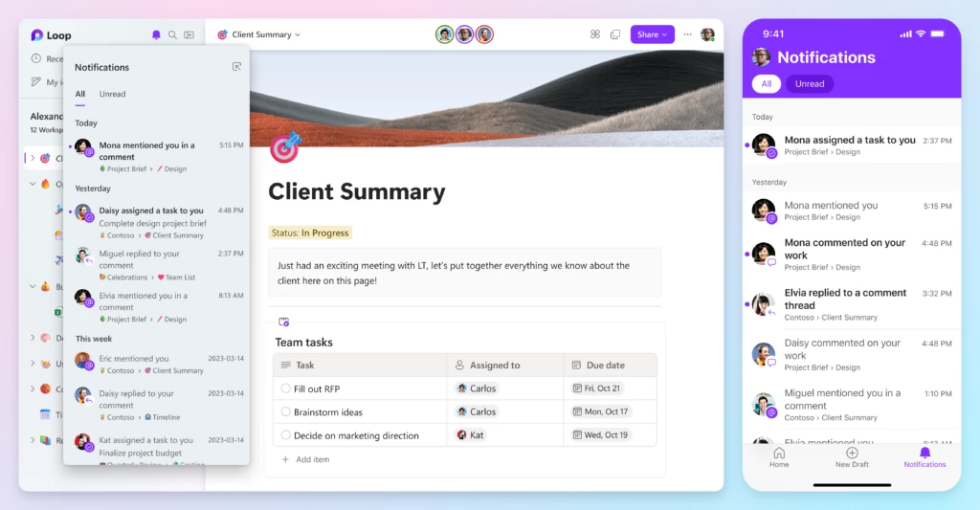The height and width of the screenshot is (510, 980).
Task: Pop out the Notifications panel with expand icon
Action: coord(237,67)
